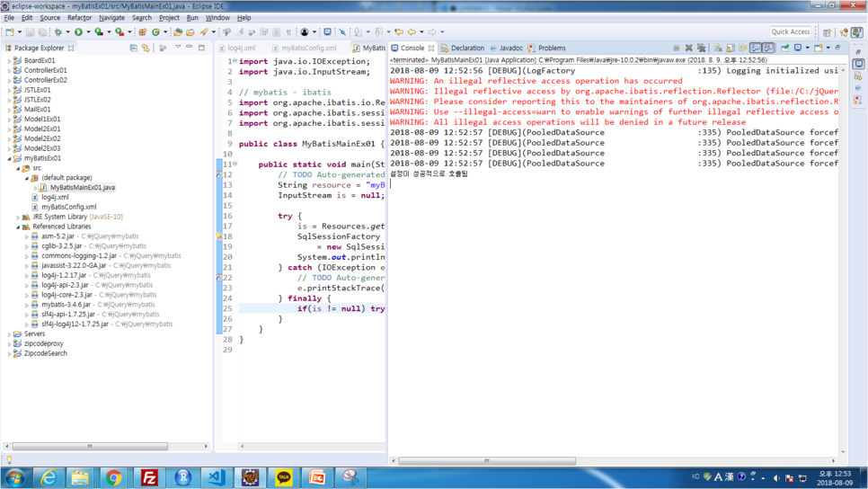868x489 pixels.
Task: Click the Back navigation arrow in toolbar
Action: (x=412, y=32)
